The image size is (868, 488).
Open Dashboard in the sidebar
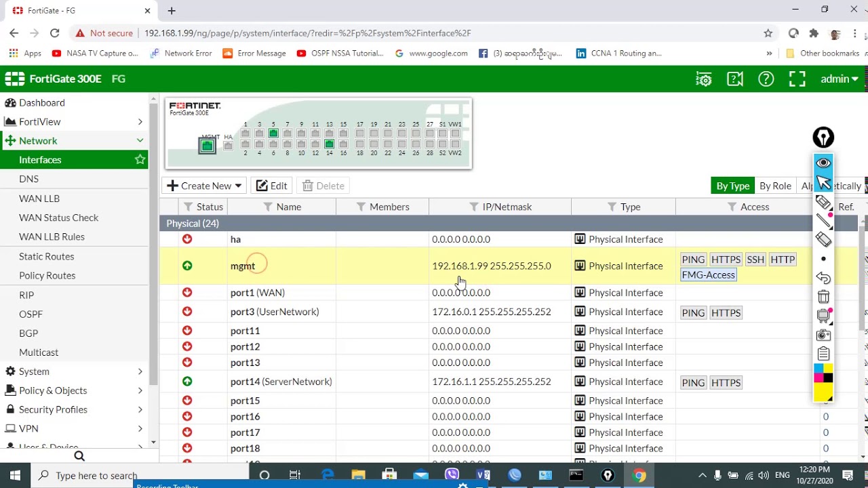[42, 103]
